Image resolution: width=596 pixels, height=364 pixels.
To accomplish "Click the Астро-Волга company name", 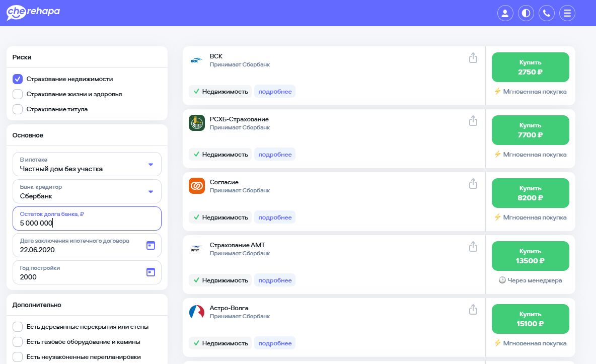I will tap(229, 308).
